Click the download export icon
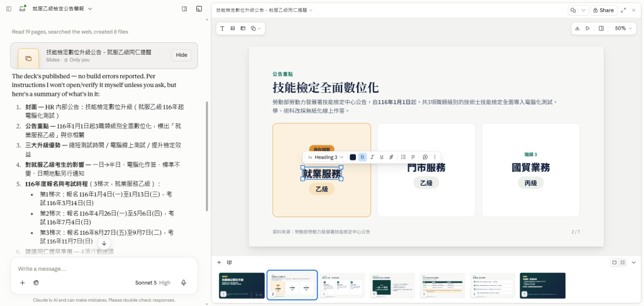 (577, 28)
